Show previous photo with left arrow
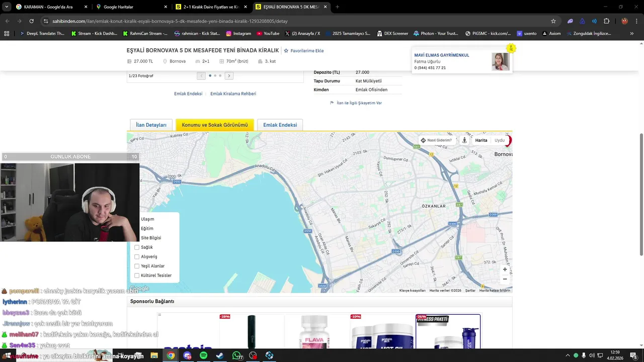Image resolution: width=644 pixels, height=362 pixels. pos(201,76)
